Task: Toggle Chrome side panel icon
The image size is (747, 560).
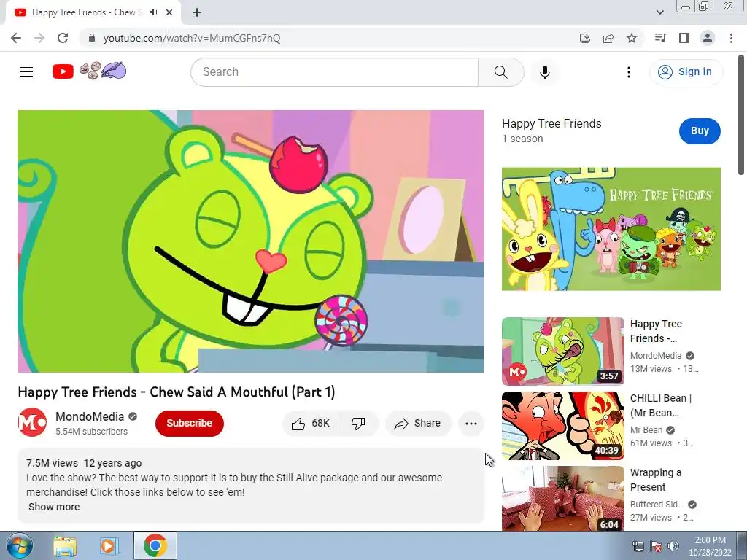Action: pos(684,38)
